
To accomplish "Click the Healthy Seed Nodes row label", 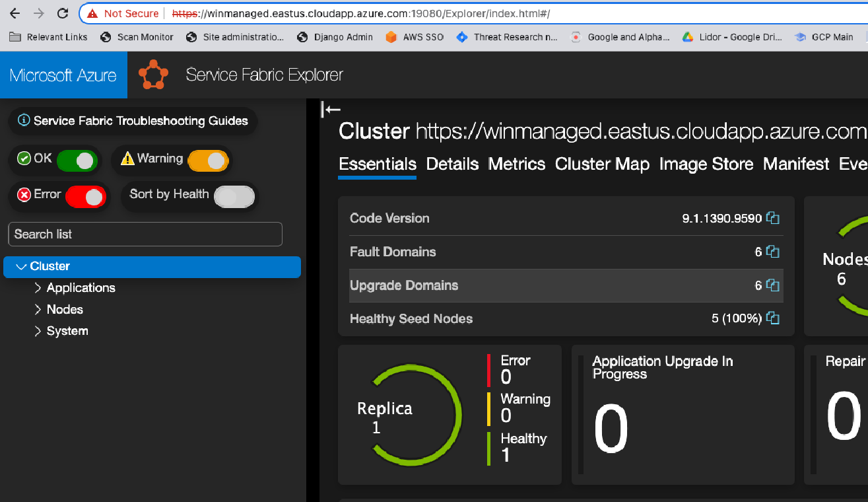I will [411, 318].
